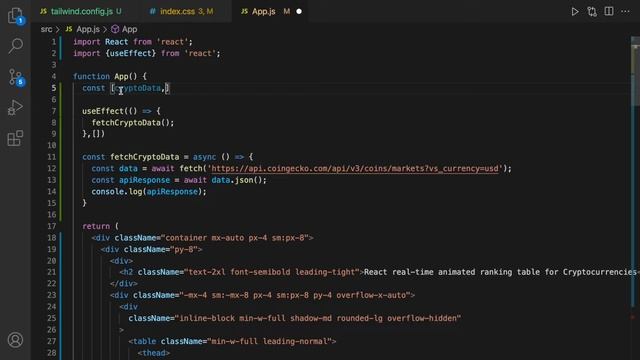Click fetchCryptoData() call on line 8
This screenshot has width=640, height=360.
pos(133,122)
